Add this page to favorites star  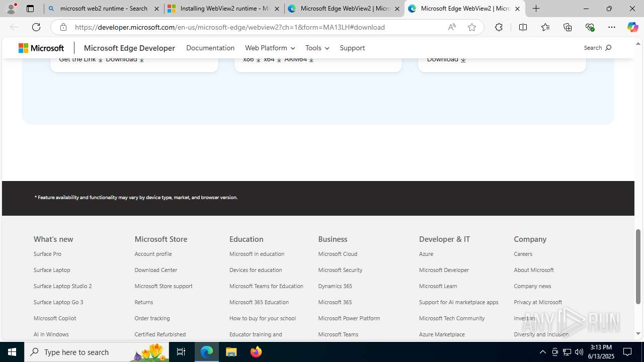coord(472,27)
